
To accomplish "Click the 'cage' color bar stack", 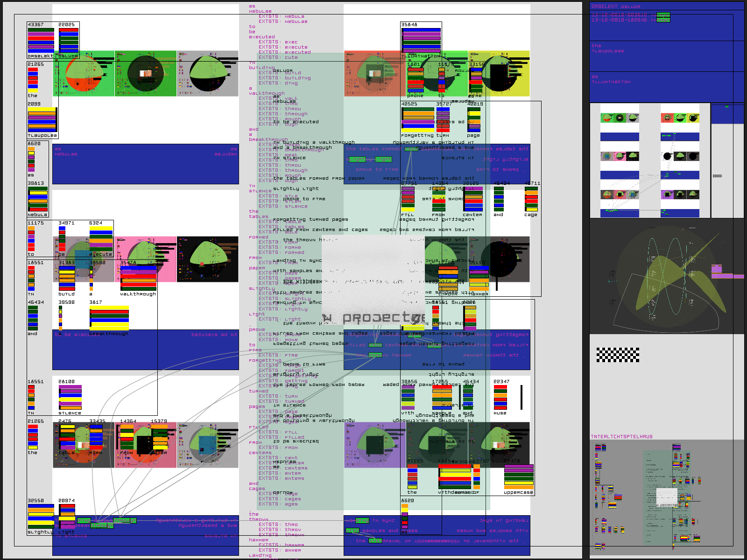I will coord(531,200).
